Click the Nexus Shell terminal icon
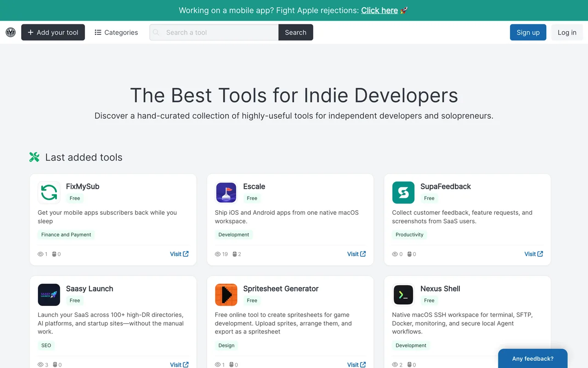The image size is (588, 368). tap(403, 295)
